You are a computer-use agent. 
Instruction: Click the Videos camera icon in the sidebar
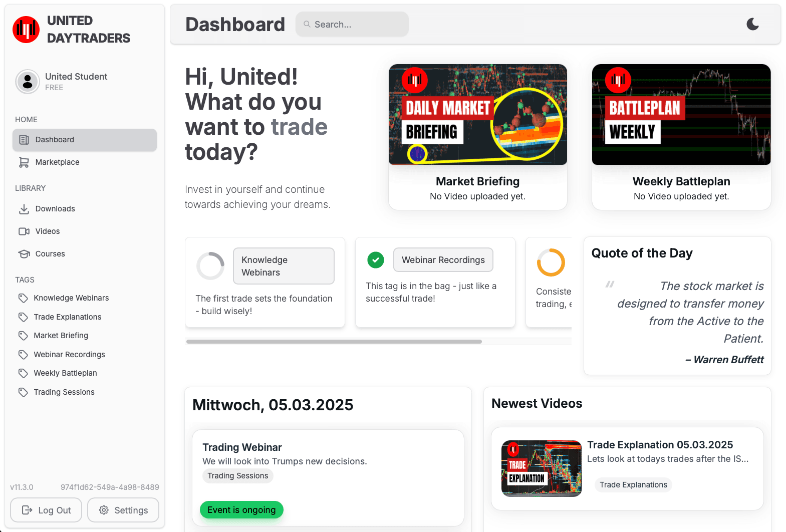point(24,231)
